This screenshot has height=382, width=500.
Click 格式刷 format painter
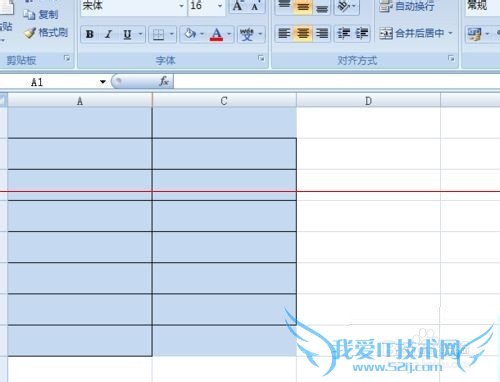coord(46,33)
